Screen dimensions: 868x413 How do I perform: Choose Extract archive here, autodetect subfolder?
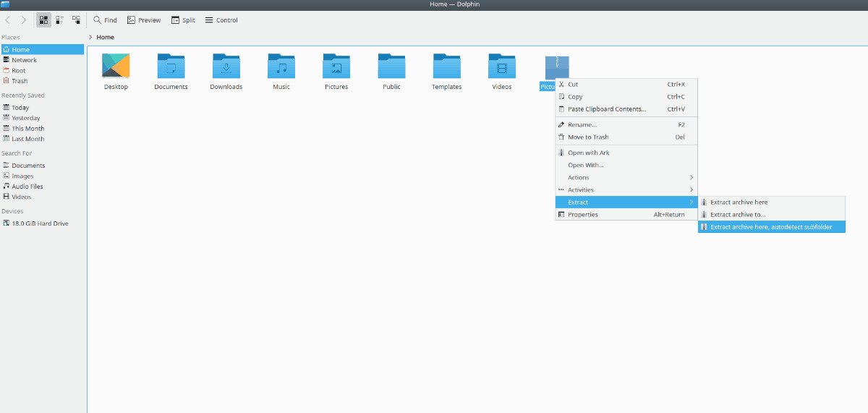pyautogui.click(x=771, y=227)
